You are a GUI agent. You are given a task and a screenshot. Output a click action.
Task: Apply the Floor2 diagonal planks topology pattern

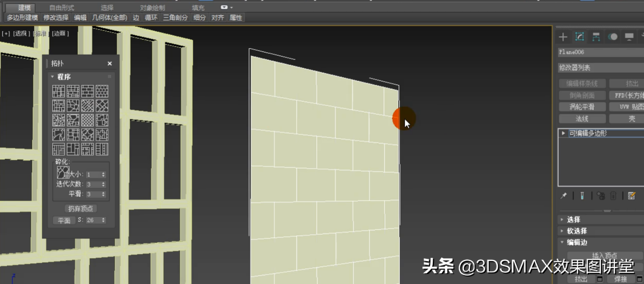87,106
